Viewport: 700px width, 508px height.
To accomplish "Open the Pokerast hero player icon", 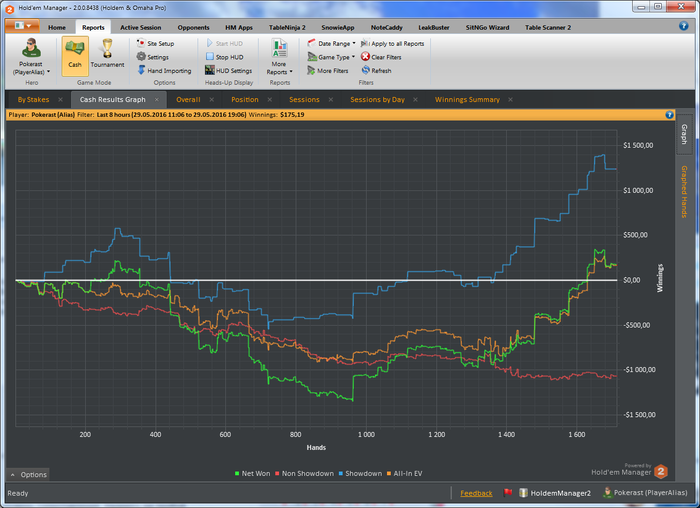I will click(x=31, y=56).
